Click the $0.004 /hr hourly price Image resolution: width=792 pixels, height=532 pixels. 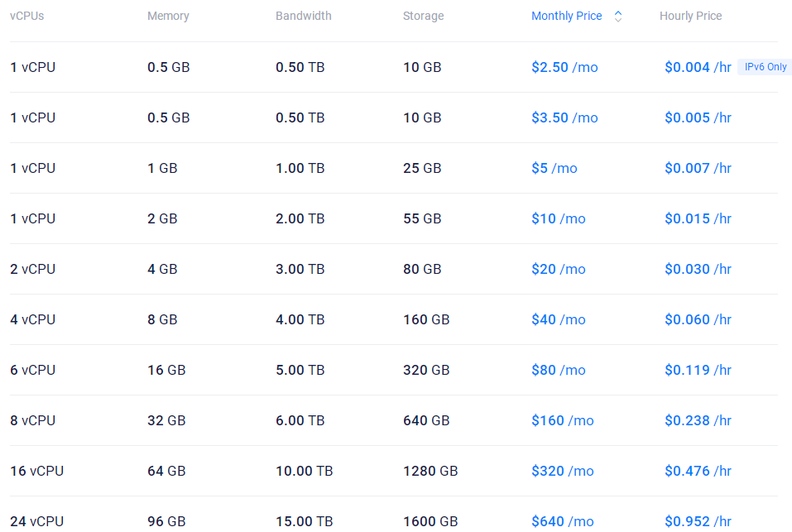pos(698,67)
